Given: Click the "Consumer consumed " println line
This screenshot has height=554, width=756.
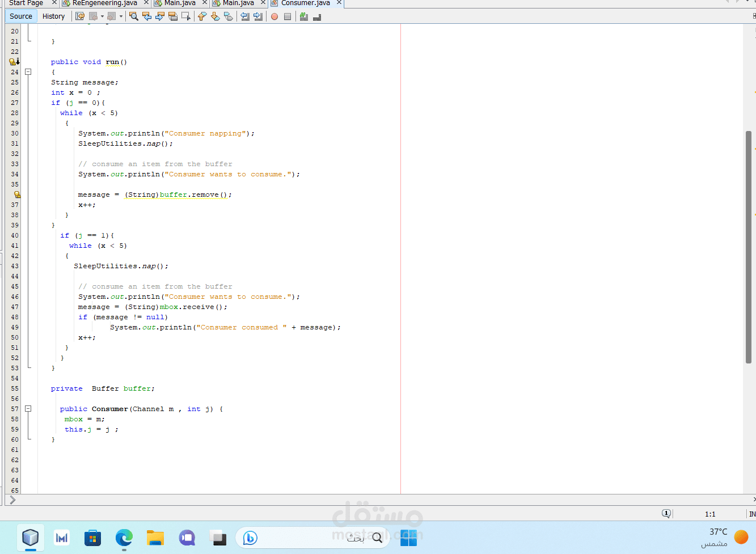Looking at the screenshot, I should (x=225, y=327).
